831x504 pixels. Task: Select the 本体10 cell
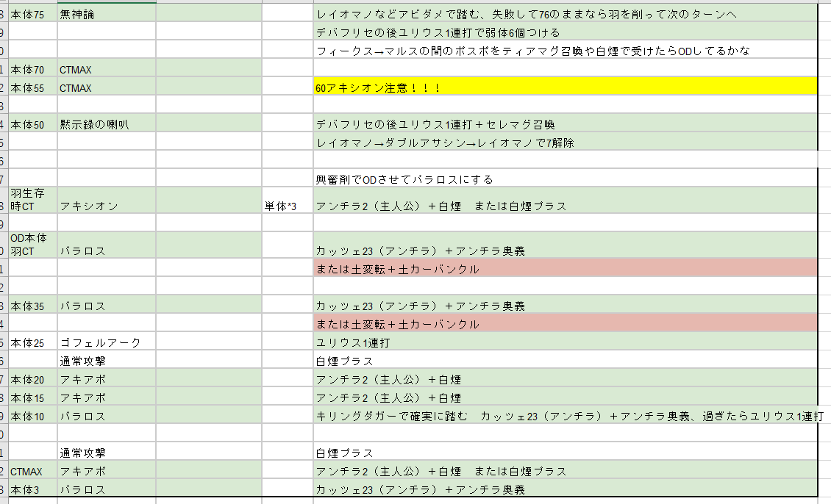click(x=33, y=416)
